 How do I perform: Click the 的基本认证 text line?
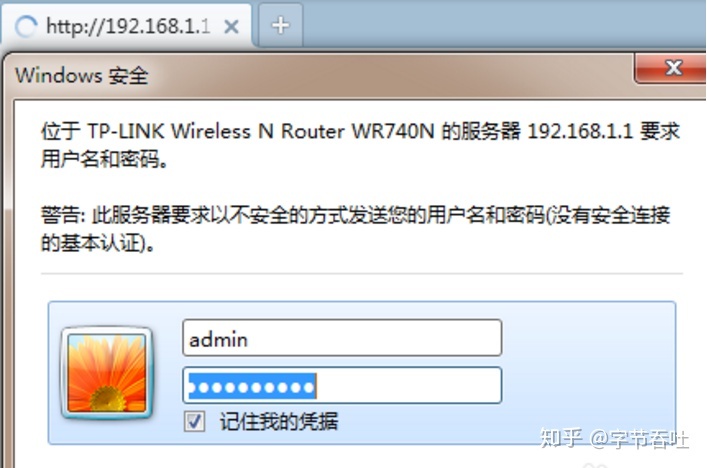click(97, 243)
